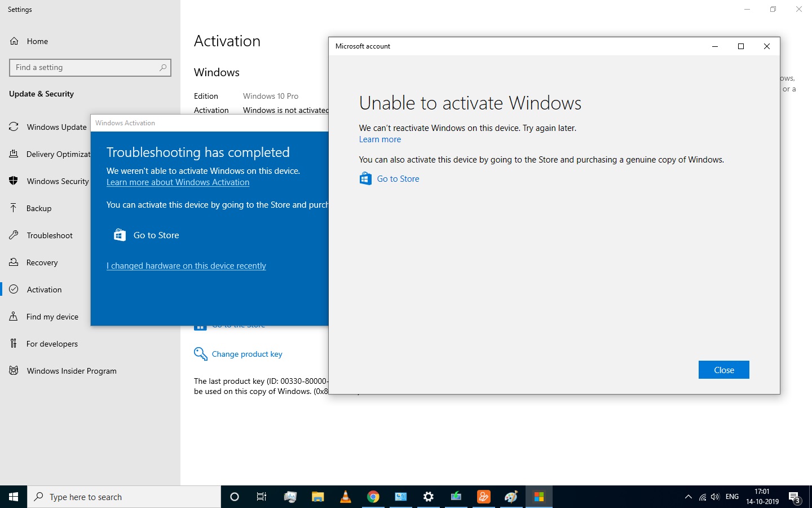The height and width of the screenshot is (508, 812).
Task: Click Learn more link in Microsoft account dialog
Action: [380, 139]
